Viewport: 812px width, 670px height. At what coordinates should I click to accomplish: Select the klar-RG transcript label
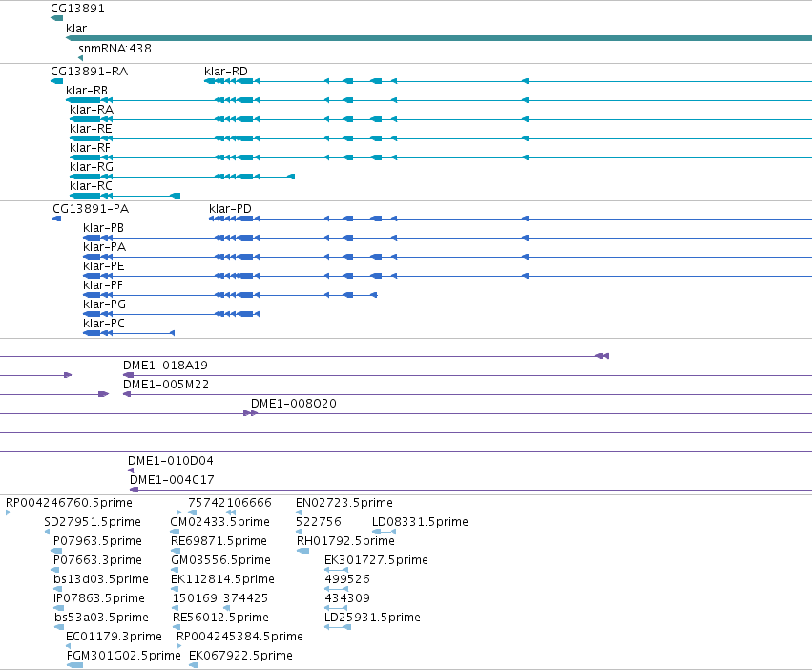(x=92, y=167)
